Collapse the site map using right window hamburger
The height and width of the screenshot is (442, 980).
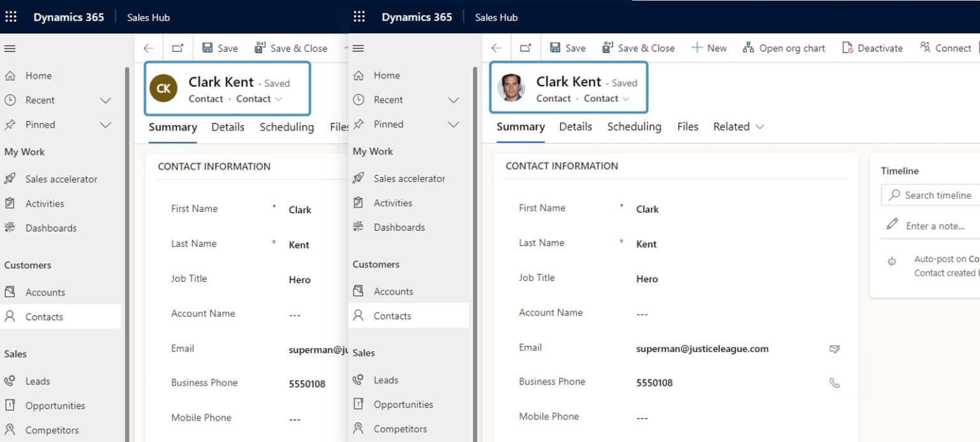(x=359, y=48)
